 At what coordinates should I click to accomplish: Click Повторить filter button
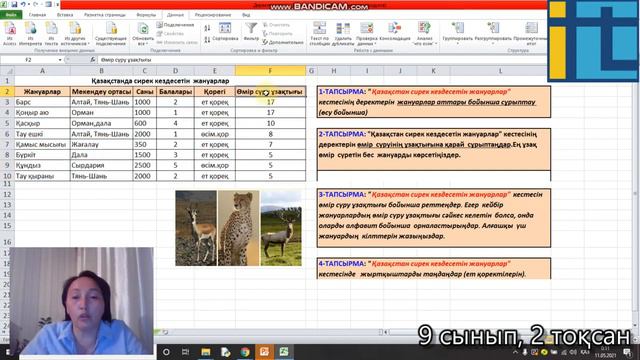point(278,33)
